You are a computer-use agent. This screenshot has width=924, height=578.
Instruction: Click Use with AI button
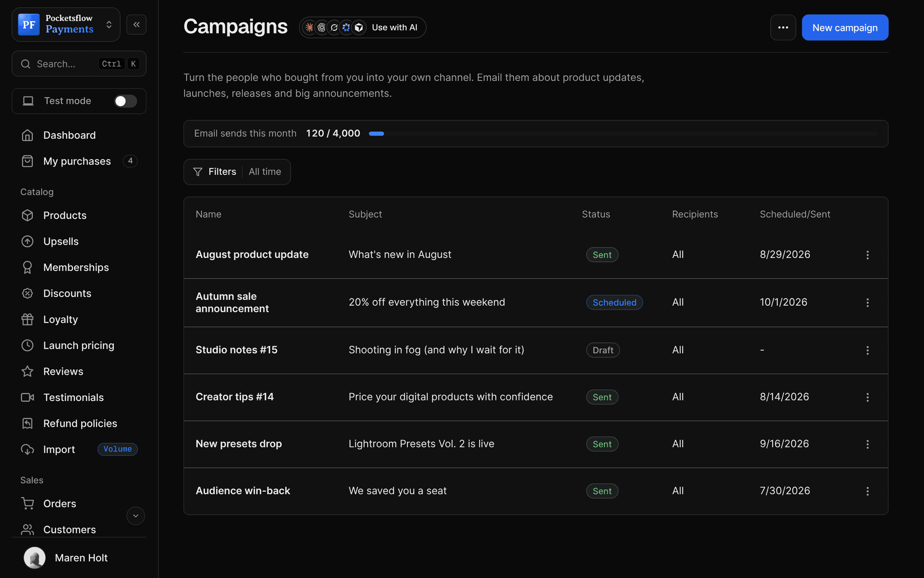[363, 28]
